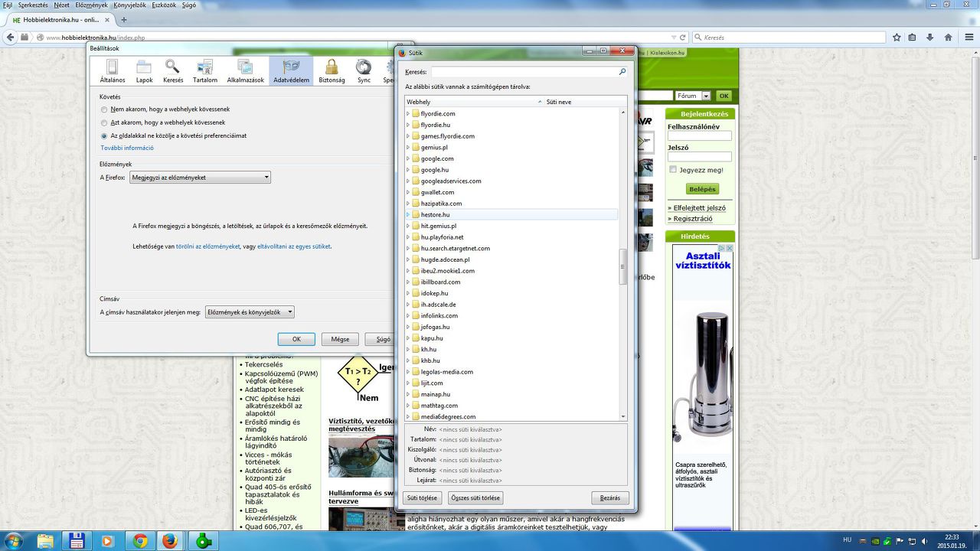980x551 pixels.
Task: Click the green Belépés button on the webpage
Action: pyautogui.click(x=702, y=189)
